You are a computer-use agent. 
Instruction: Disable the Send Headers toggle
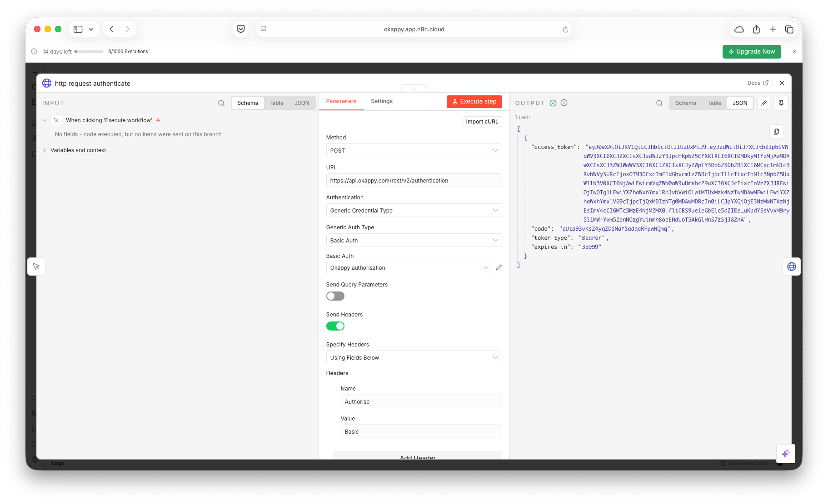[335, 326]
